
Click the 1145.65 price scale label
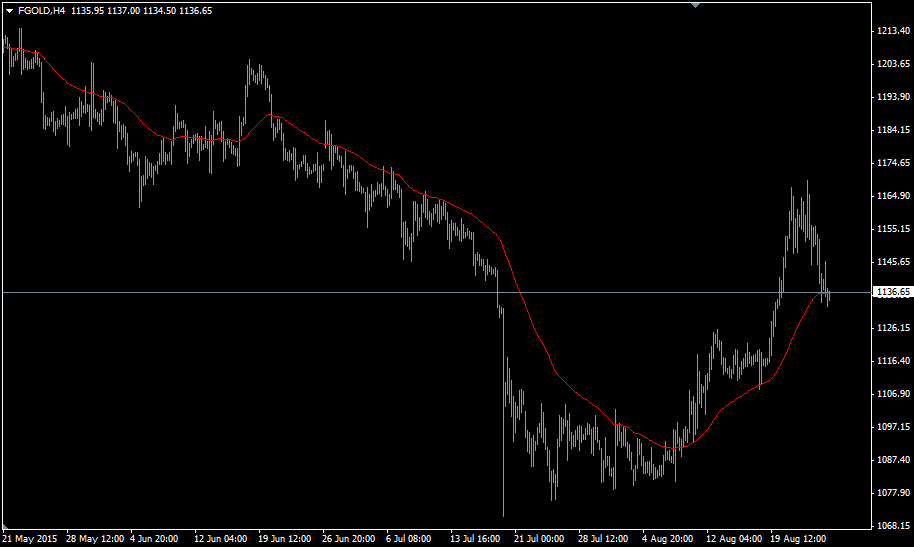coord(894,262)
